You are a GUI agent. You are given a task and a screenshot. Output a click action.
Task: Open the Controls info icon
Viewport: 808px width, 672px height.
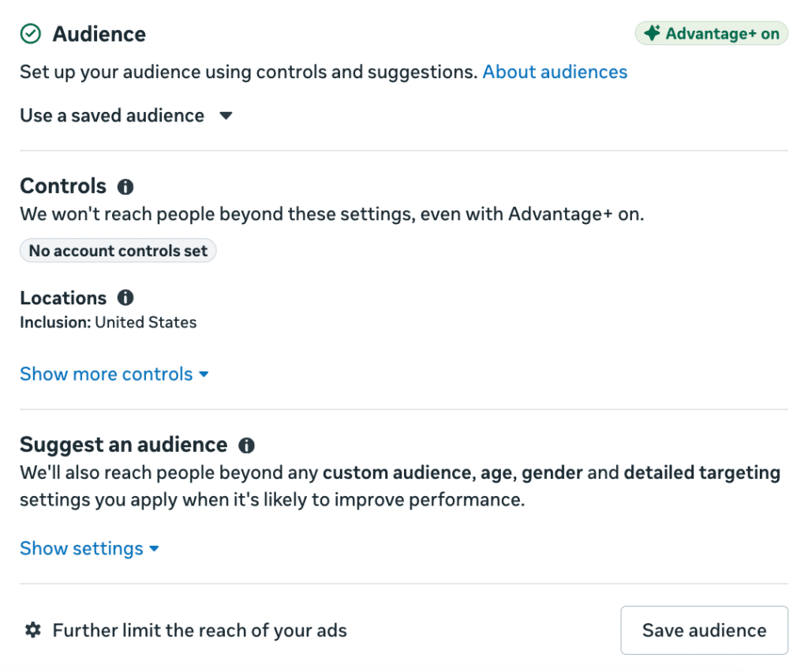click(x=125, y=186)
